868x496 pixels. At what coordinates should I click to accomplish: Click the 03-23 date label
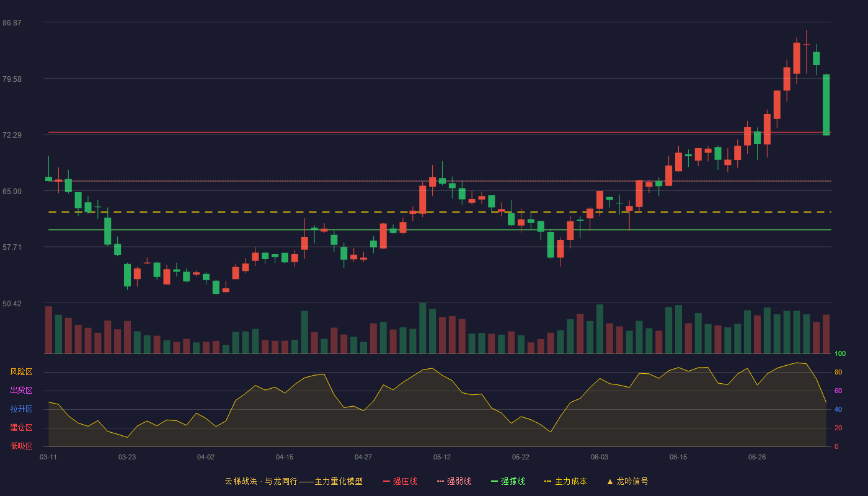[127, 457]
